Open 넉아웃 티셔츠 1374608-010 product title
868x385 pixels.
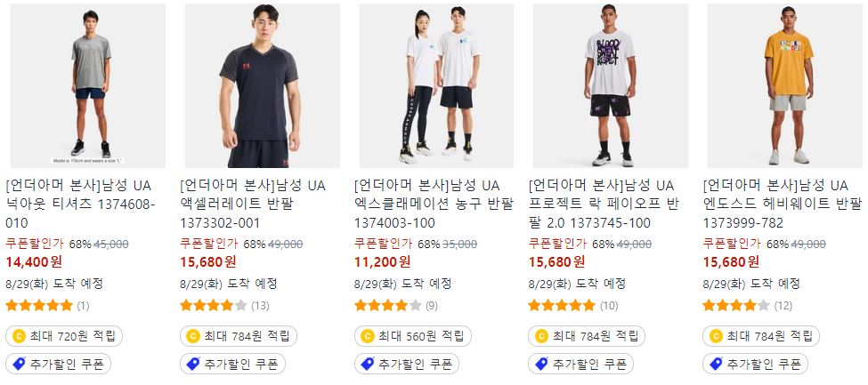[81, 205]
